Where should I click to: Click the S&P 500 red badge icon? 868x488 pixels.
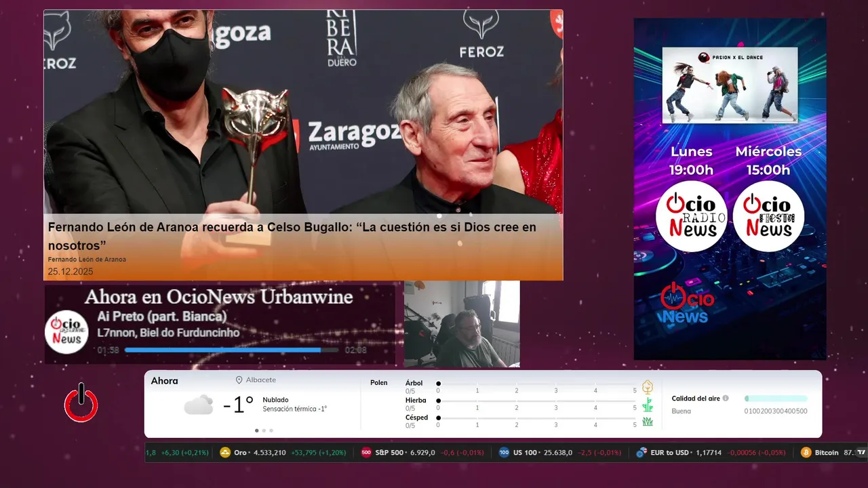tap(366, 452)
